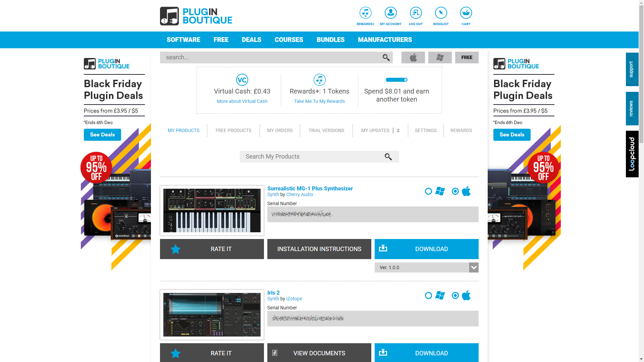
Task: Open the support side tab
Action: [632, 69]
